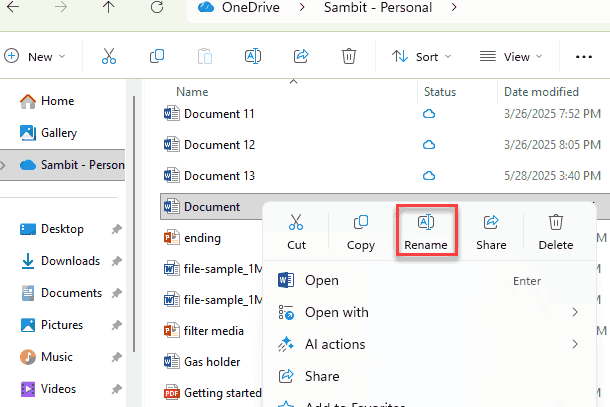Go up one folder level

click(109, 7)
